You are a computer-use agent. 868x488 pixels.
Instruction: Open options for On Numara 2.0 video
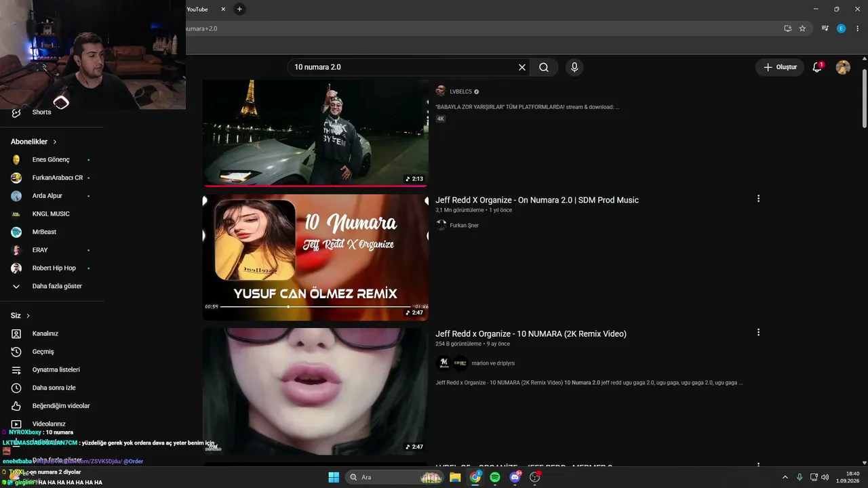coord(758,199)
